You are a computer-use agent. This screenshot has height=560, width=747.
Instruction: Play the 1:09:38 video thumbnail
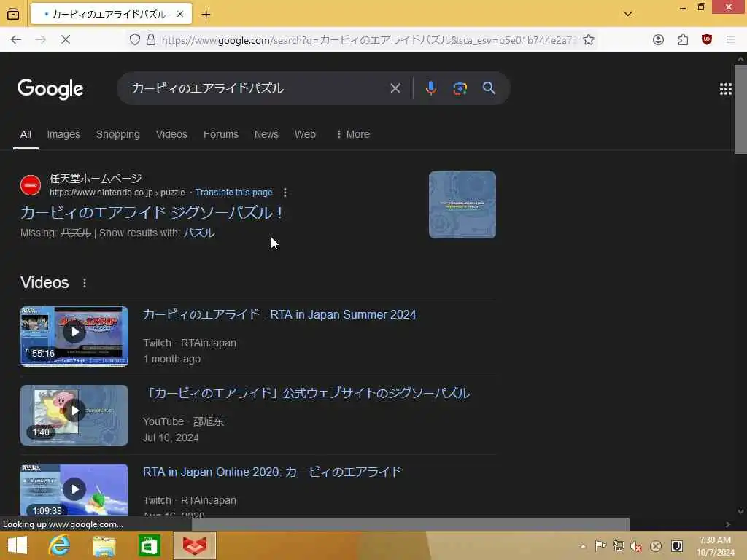tap(74, 489)
